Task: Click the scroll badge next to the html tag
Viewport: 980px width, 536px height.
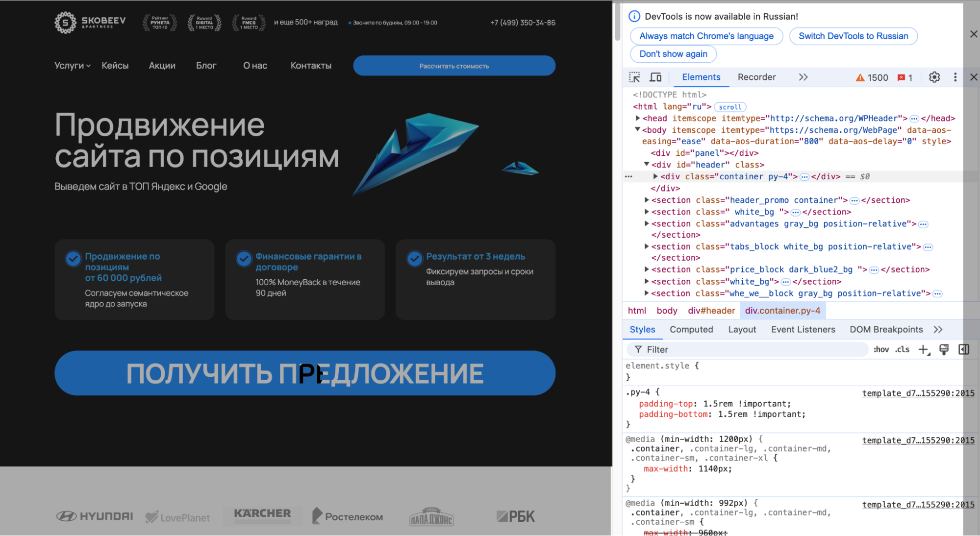Action: click(x=730, y=107)
